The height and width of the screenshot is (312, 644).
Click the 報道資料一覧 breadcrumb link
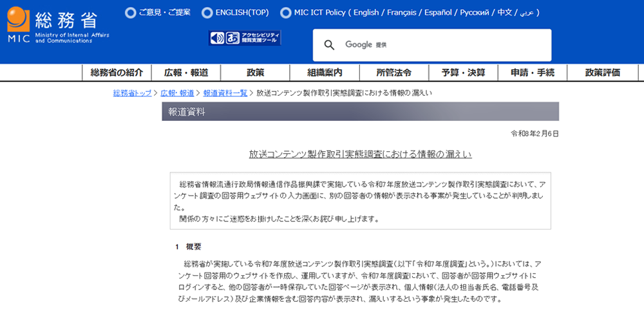(x=225, y=93)
